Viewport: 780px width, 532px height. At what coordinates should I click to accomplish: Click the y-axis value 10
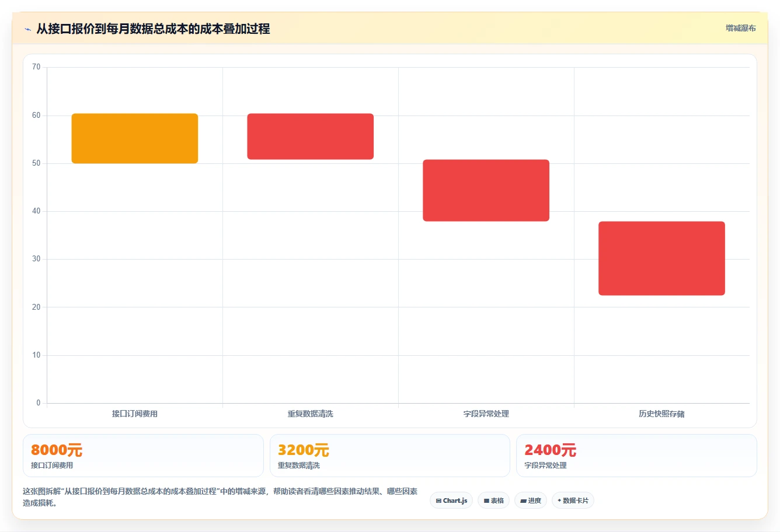pyautogui.click(x=36, y=355)
